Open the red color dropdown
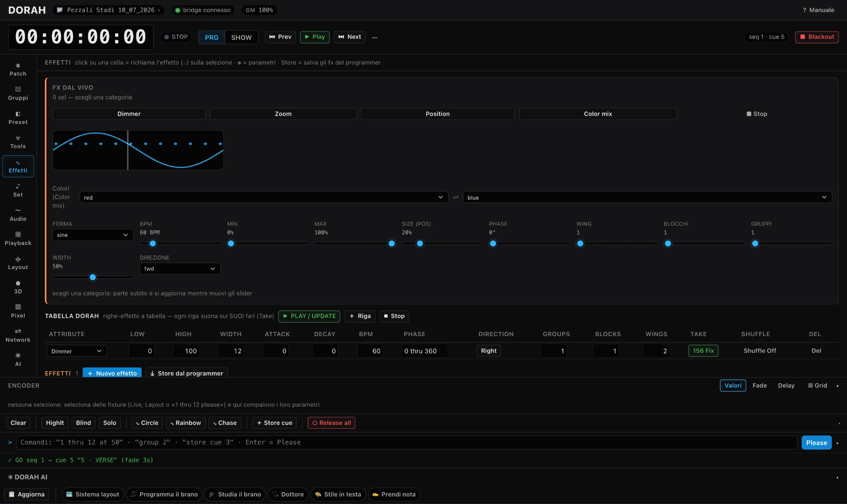Screen dimensions: 847x504 coord(264,197)
